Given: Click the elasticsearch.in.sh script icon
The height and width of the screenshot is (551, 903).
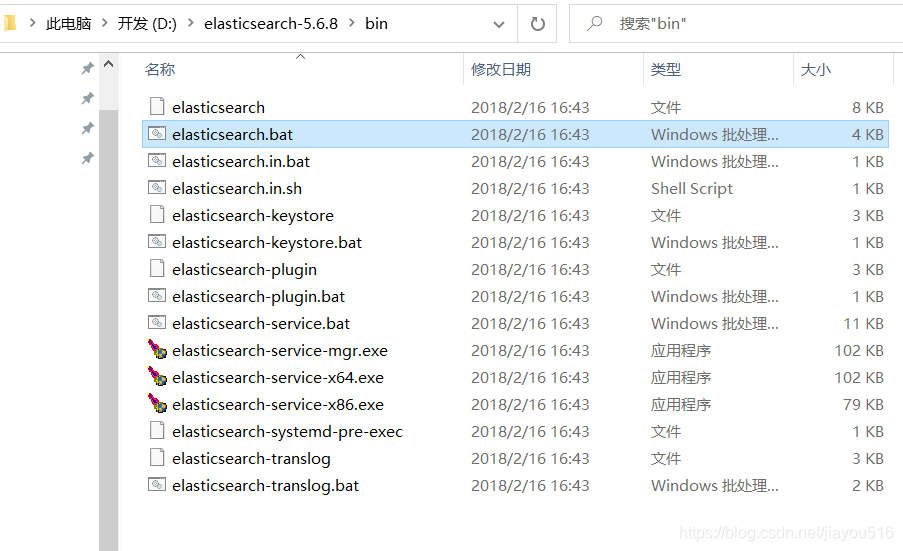Looking at the screenshot, I should coord(157,188).
